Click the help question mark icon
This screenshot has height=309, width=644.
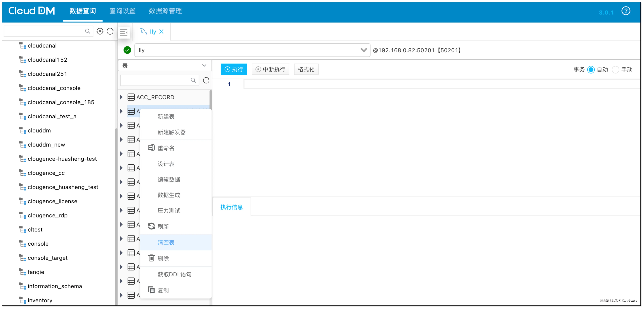pos(625,11)
